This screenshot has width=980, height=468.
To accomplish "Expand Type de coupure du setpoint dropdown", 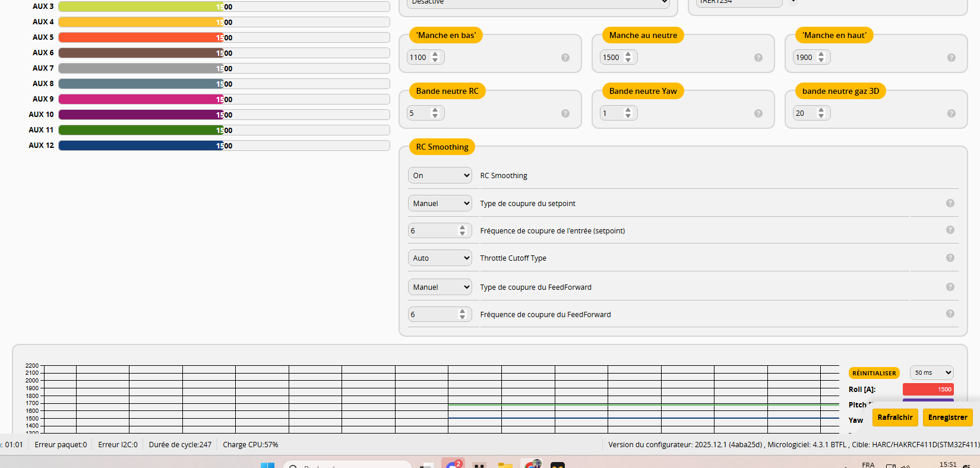I will (440, 204).
